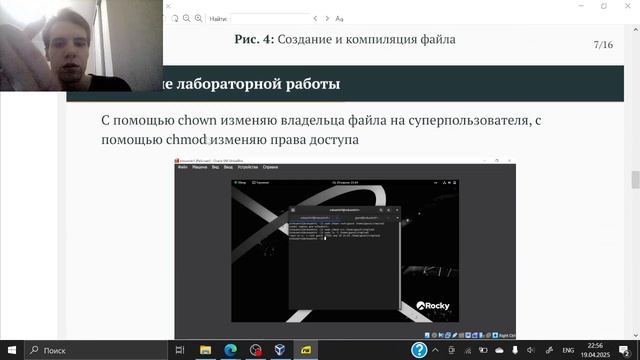The image size is (640, 360).
Task: Open calendar from the 22:56 clock
Action: (596, 350)
